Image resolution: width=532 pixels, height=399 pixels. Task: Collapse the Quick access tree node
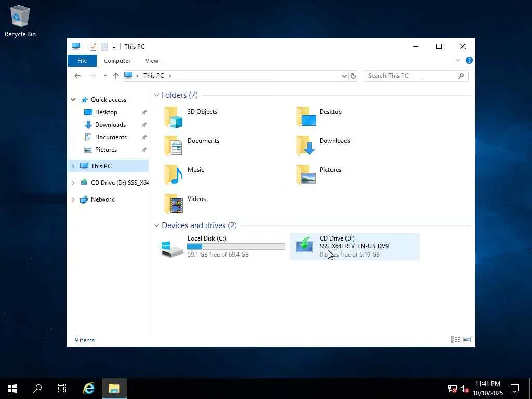click(73, 100)
